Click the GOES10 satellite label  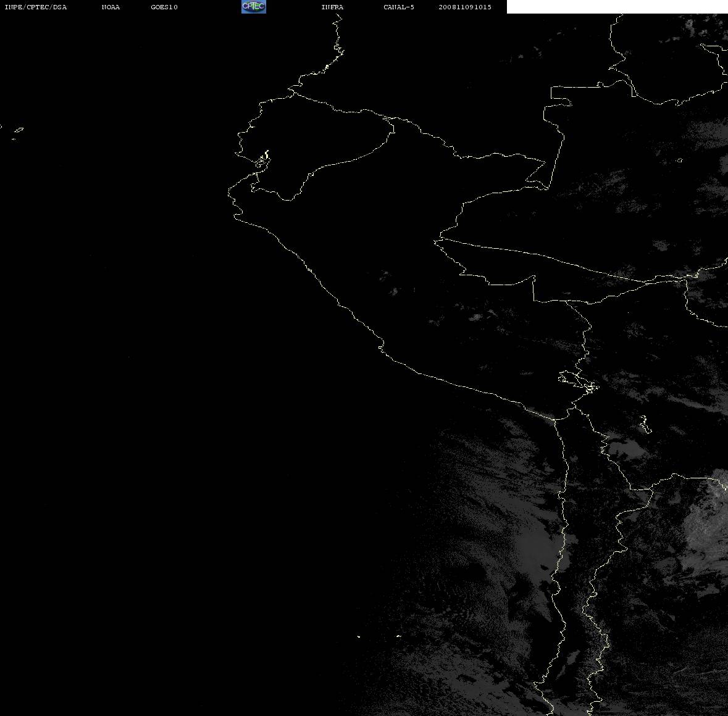point(164,7)
